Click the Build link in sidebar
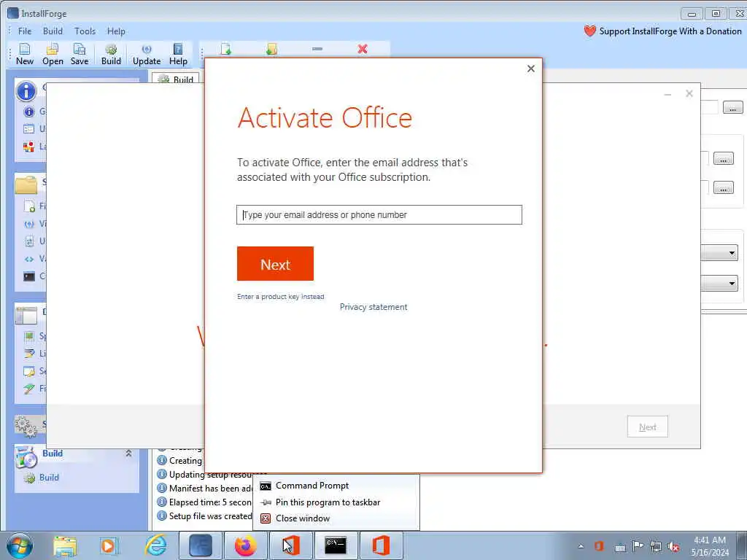The height and width of the screenshot is (560, 747). (x=49, y=478)
